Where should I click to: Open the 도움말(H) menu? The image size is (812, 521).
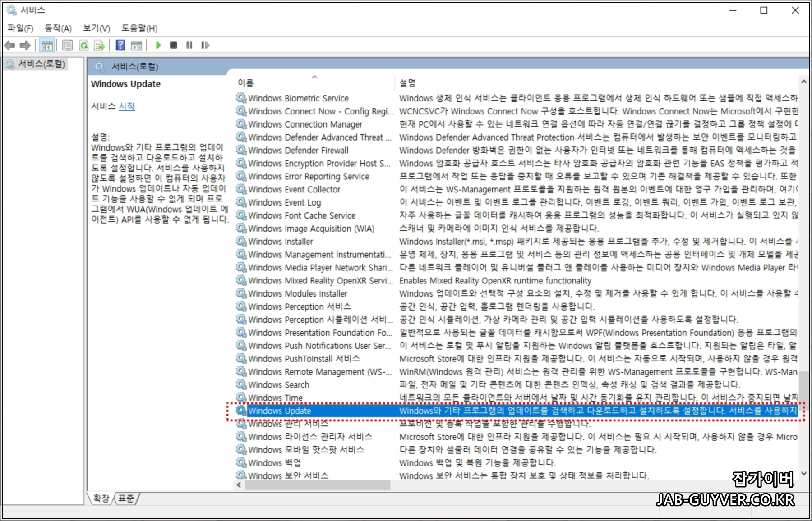[139, 28]
